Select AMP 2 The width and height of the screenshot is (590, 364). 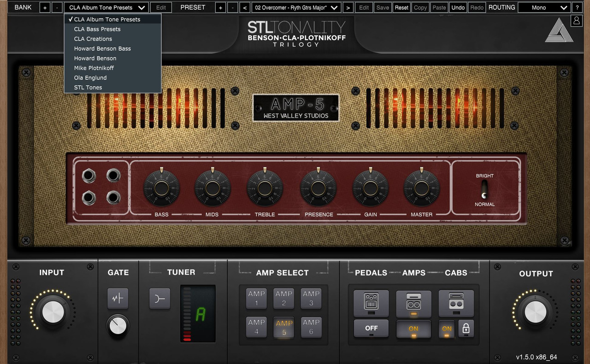click(x=284, y=298)
